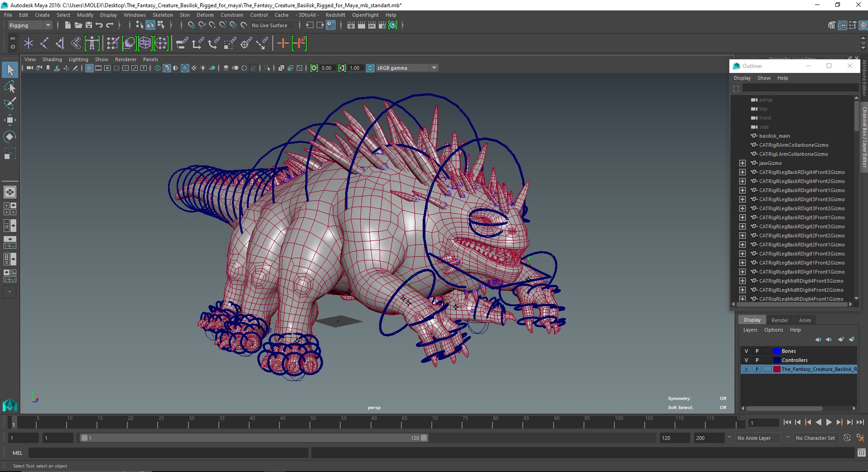This screenshot has height=472, width=868.
Task: Expand the jawGizmo node in Outliner
Action: 743,163
